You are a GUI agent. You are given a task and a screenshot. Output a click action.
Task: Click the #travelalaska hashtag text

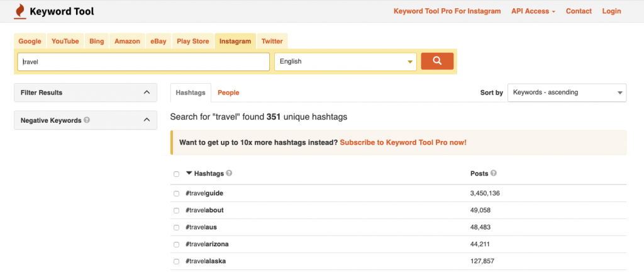206,261
